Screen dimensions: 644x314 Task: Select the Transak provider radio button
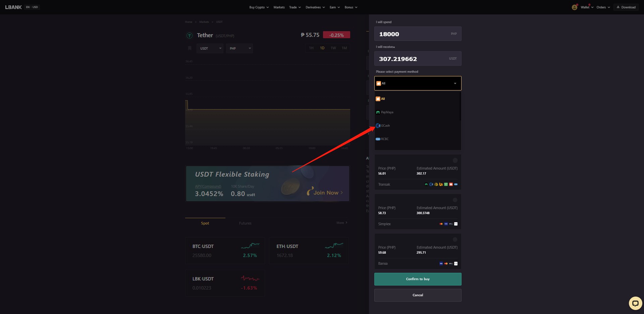[455, 161]
